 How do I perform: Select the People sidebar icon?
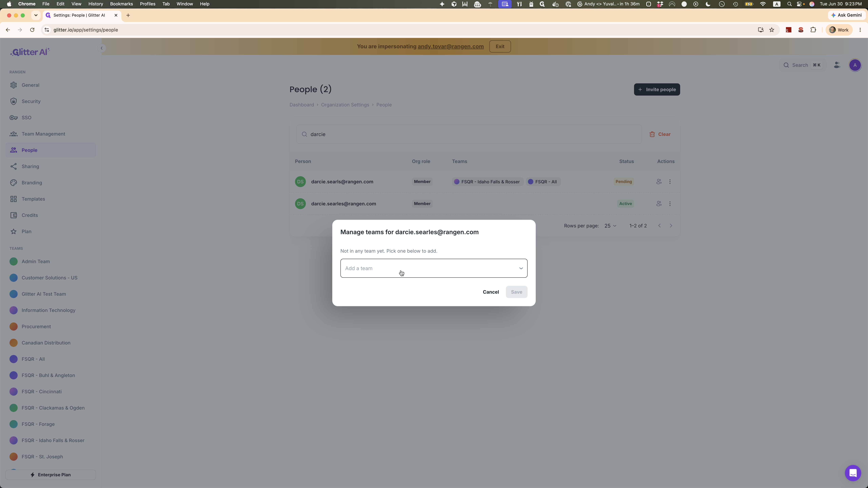[x=14, y=150]
